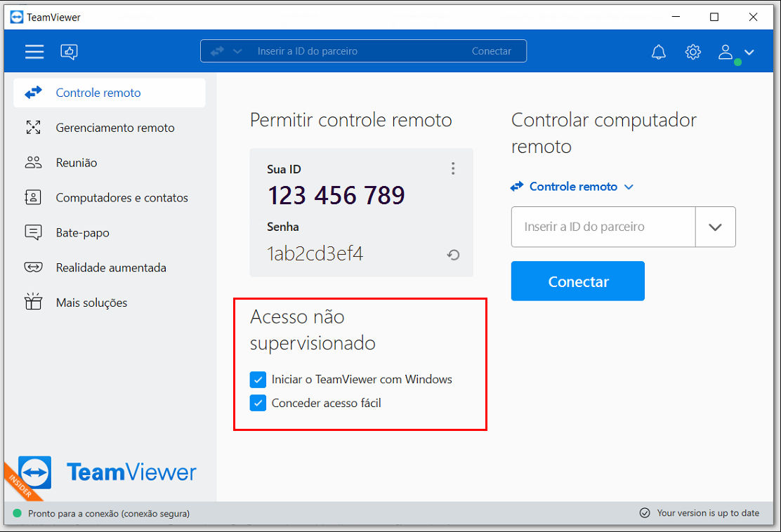Refresh the password with circular arrow icon
The image size is (781, 532).
point(453,255)
